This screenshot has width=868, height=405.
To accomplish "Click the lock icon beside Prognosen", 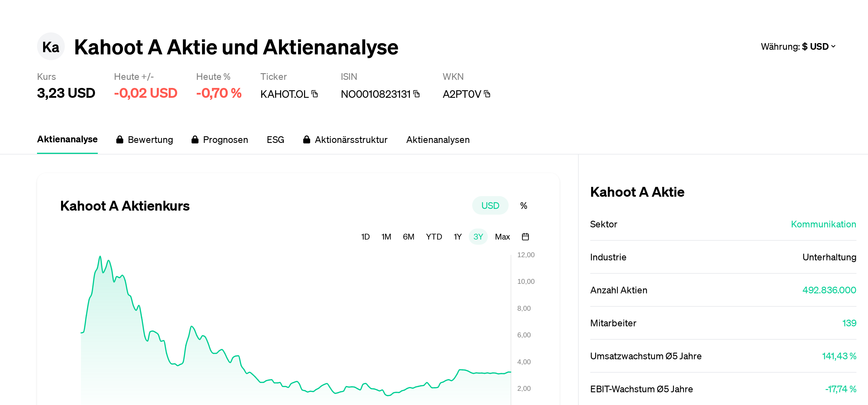I will [x=195, y=139].
